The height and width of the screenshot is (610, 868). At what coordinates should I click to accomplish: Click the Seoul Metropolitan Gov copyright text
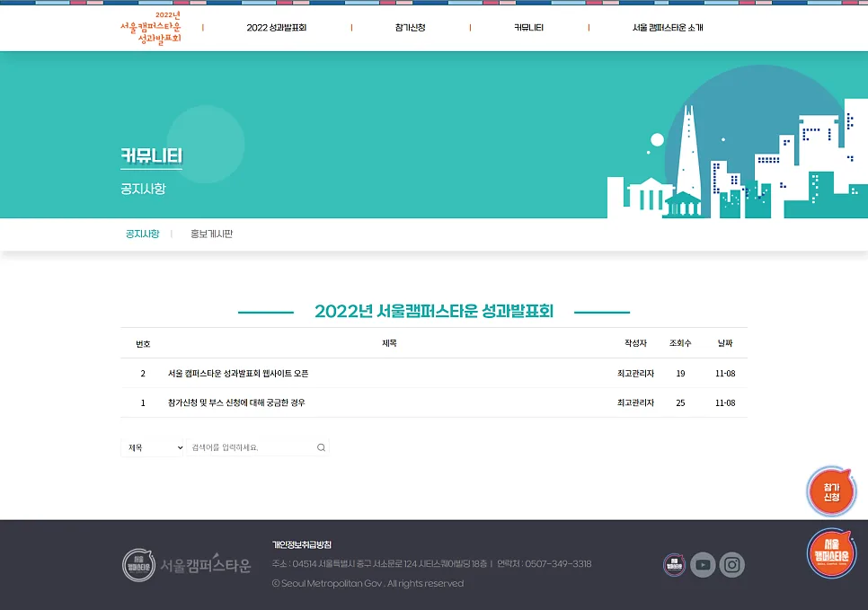coord(368,583)
